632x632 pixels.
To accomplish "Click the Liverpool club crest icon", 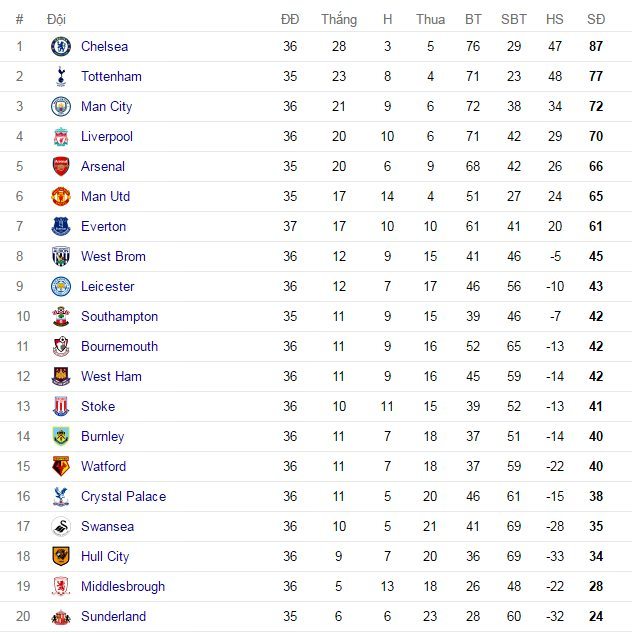I will click(x=61, y=136).
